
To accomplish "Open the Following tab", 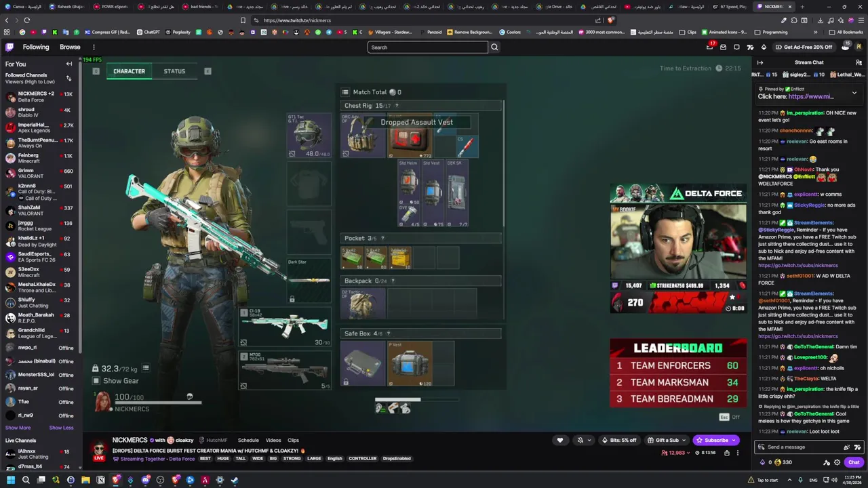I will 36,47.
